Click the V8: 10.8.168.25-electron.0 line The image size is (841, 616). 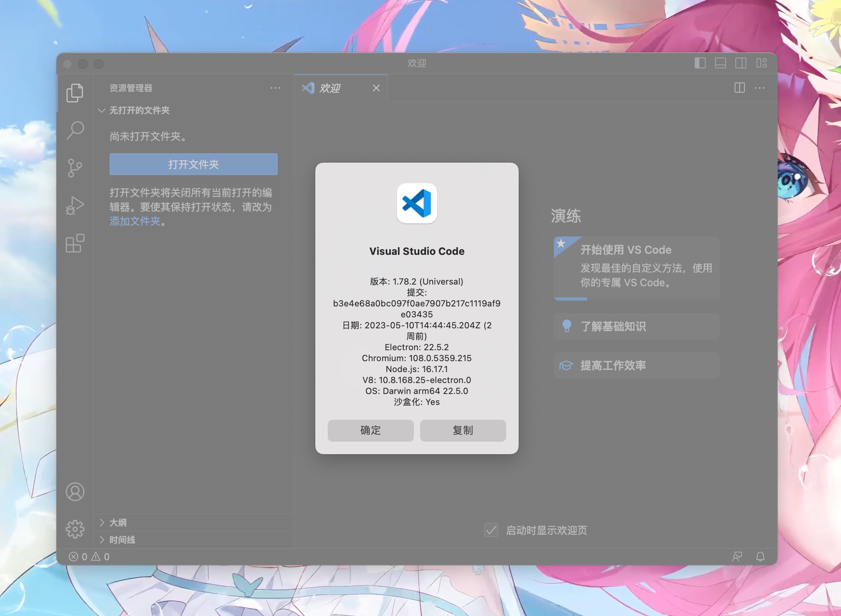point(417,380)
